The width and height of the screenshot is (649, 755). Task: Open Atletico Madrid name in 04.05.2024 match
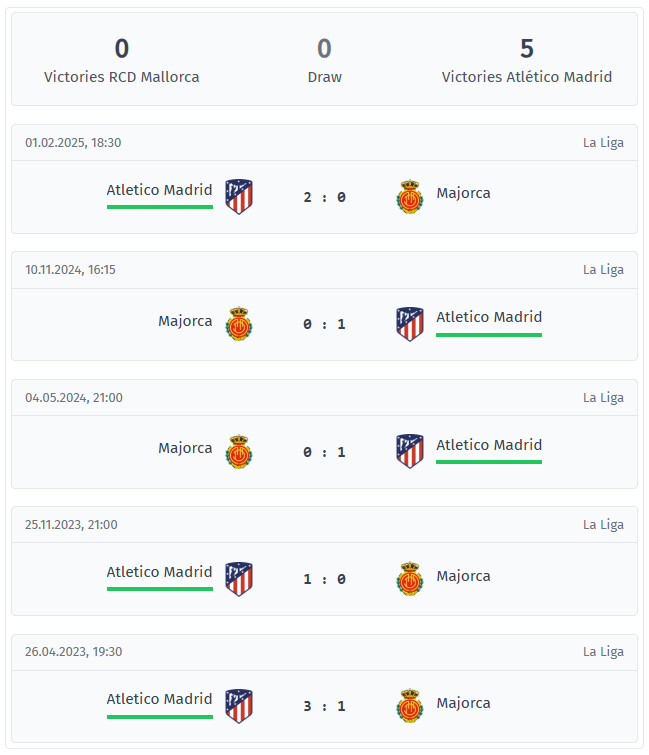click(489, 445)
